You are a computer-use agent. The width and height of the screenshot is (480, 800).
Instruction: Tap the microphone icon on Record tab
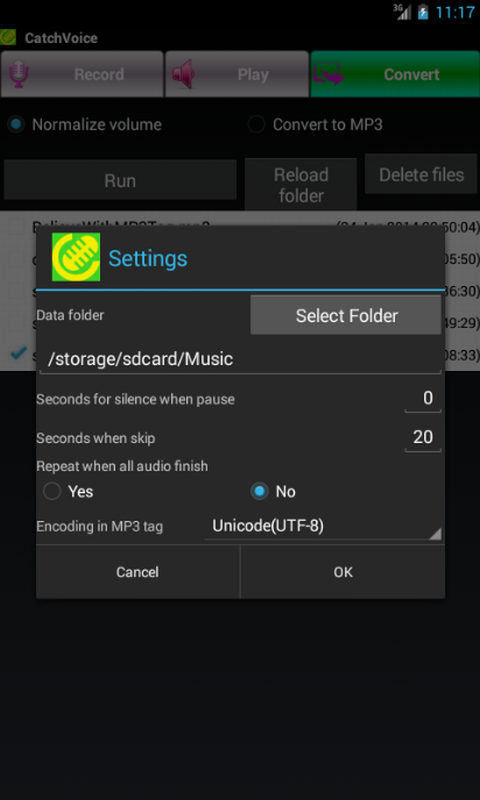click(x=19, y=74)
